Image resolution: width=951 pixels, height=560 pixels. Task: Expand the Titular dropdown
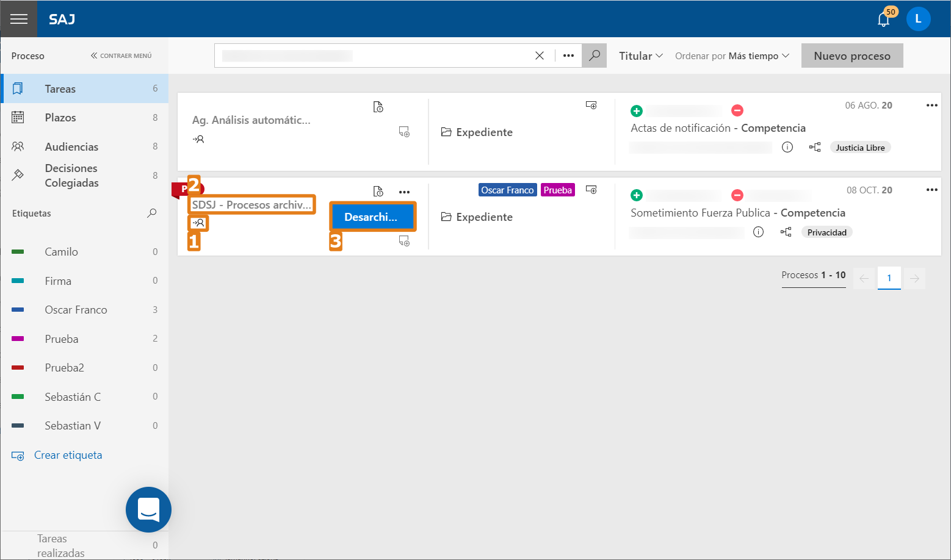point(640,56)
